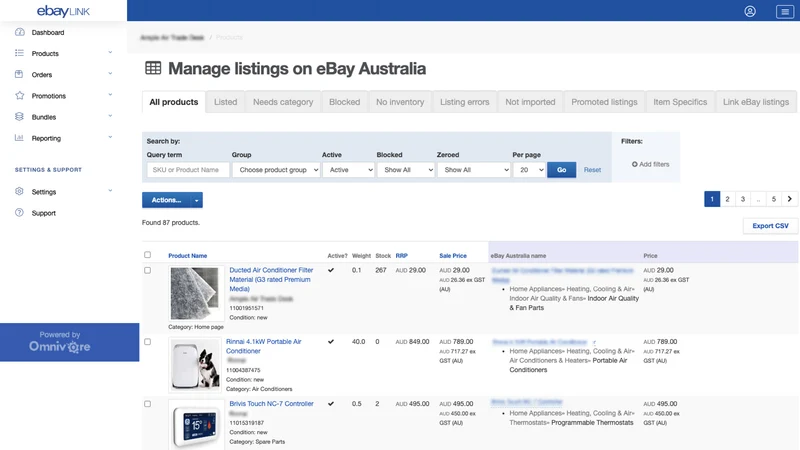Image resolution: width=800 pixels, height=450 pixels.
Task: Click the Dashboard gauge icon
Action: pos(19,32)
